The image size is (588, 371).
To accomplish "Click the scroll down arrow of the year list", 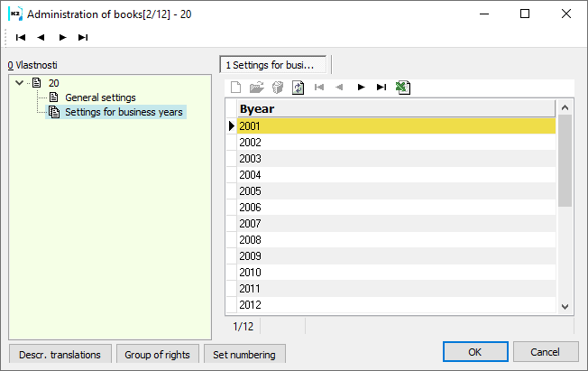I will point(565,306).
